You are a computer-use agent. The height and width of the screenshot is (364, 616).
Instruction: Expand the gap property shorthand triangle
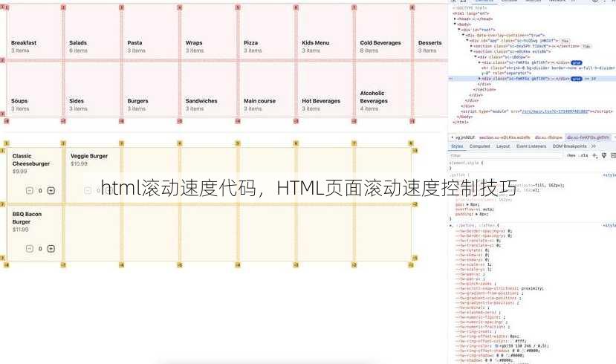[467, 204]
